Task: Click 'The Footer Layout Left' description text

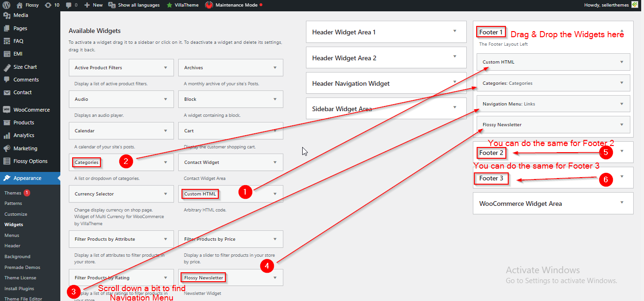Action: tap(504, 44)
